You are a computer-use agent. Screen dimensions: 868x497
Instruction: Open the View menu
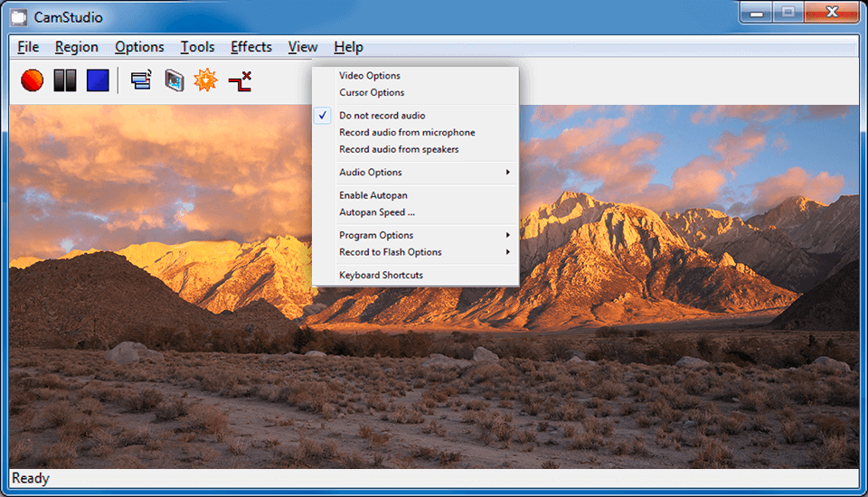click(303, 47)
